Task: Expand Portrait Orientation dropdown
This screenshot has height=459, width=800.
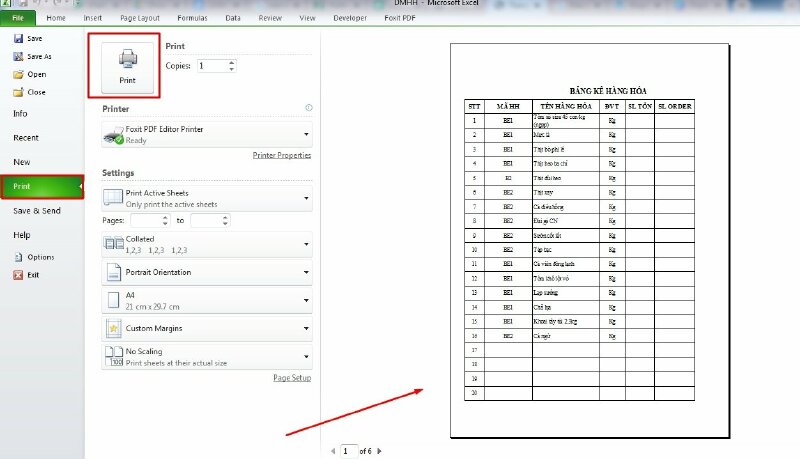Action: [306, 272]
